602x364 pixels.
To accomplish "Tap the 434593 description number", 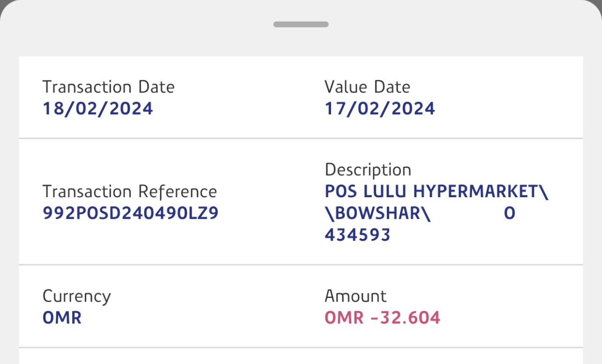I will [x=357, y=235].
